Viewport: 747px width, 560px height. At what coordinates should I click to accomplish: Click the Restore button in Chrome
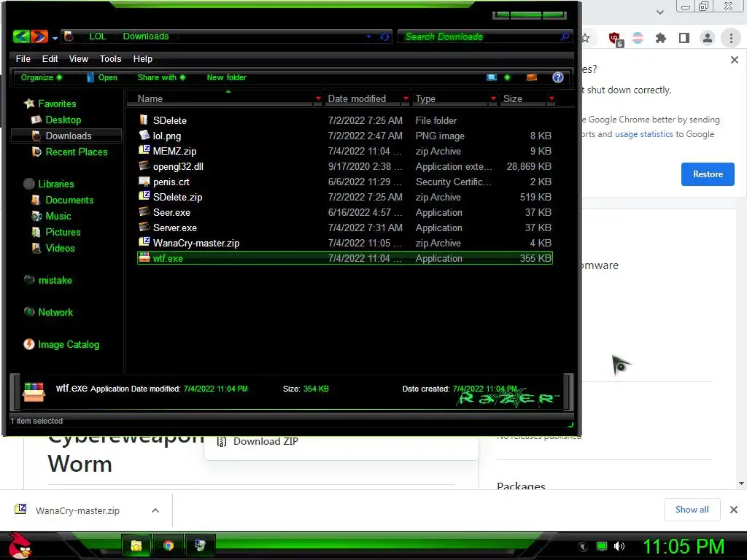(708, 174)
